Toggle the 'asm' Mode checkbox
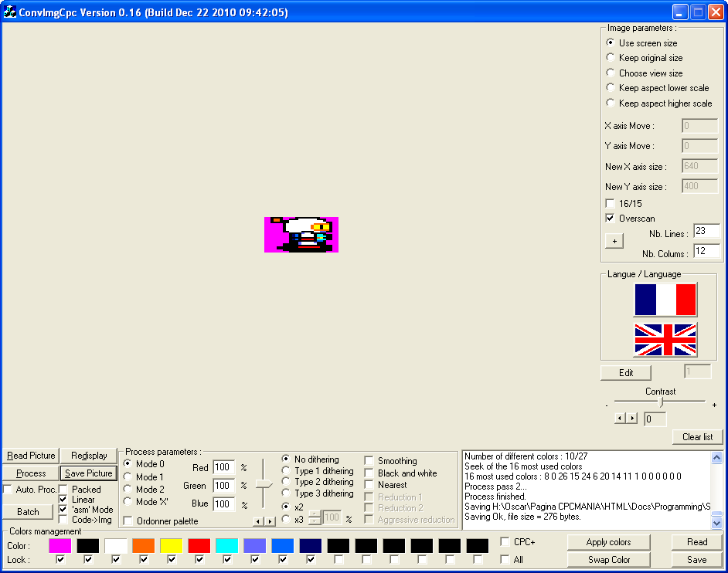Screen dimensions: 728x573 [x=63, y=510]
